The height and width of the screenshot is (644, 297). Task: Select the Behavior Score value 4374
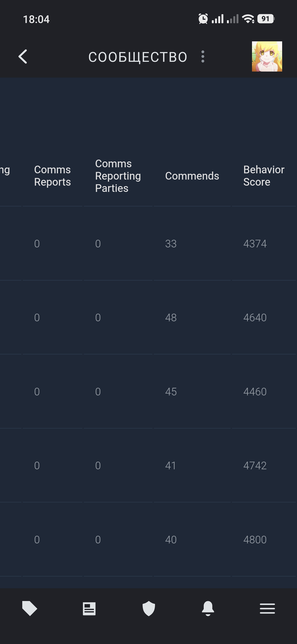point(255,243)
